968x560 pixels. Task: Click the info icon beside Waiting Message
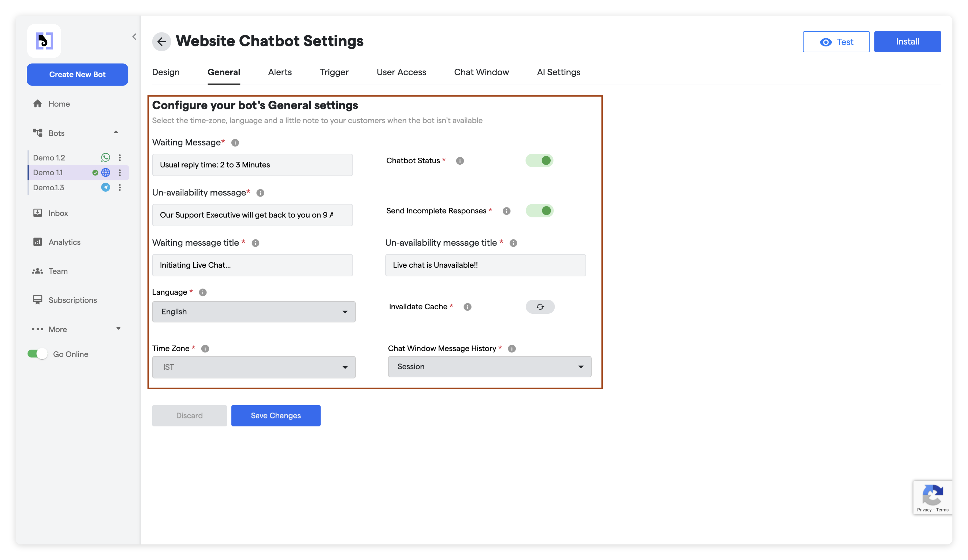coord(235,143)
